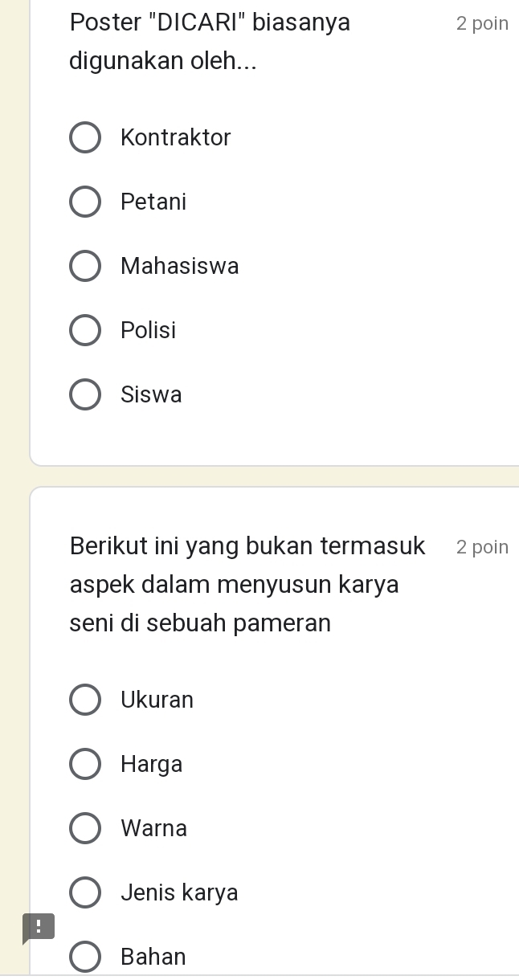Select the Siswa option
Viewport: 519px width, 980px height.
point(85,394)
